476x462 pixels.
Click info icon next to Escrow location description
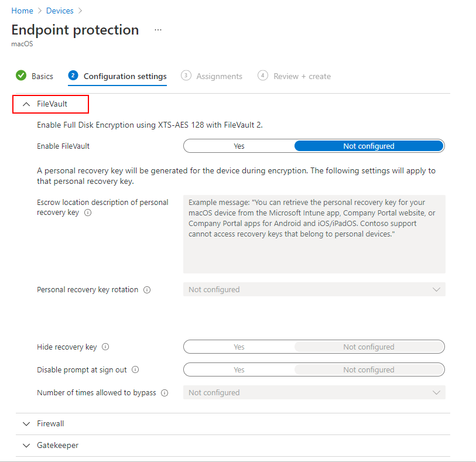pos(88,213)
